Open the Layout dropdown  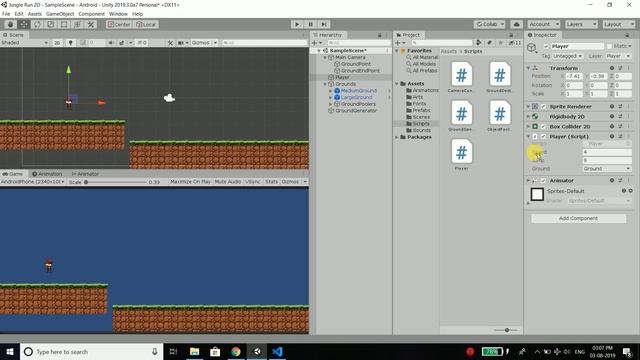coord(618,24)
